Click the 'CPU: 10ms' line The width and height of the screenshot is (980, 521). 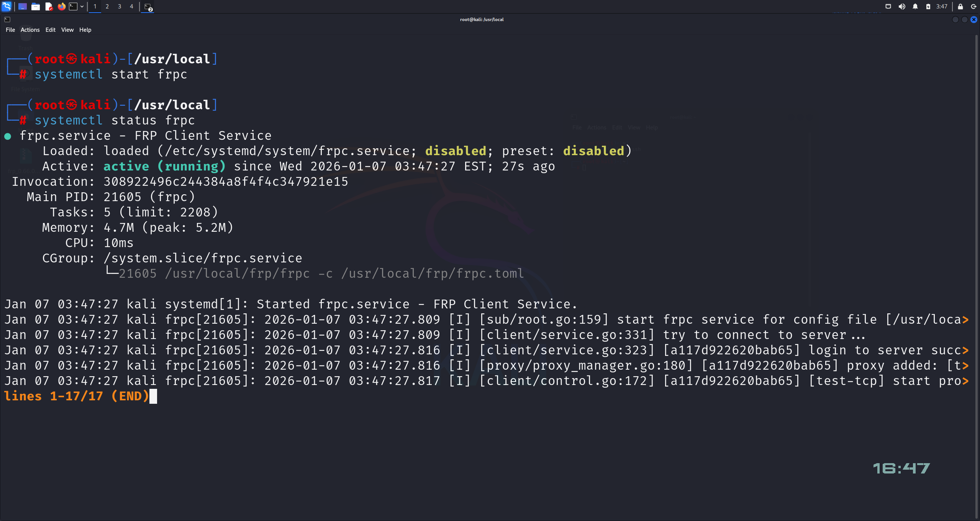(x=100, y=243)
